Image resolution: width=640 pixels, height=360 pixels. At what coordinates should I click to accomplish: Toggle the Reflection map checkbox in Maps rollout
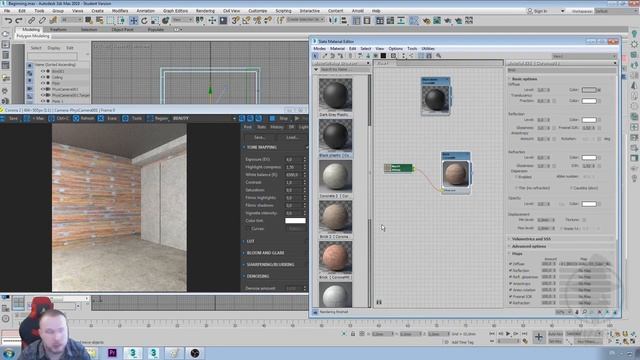coord(511,271)
